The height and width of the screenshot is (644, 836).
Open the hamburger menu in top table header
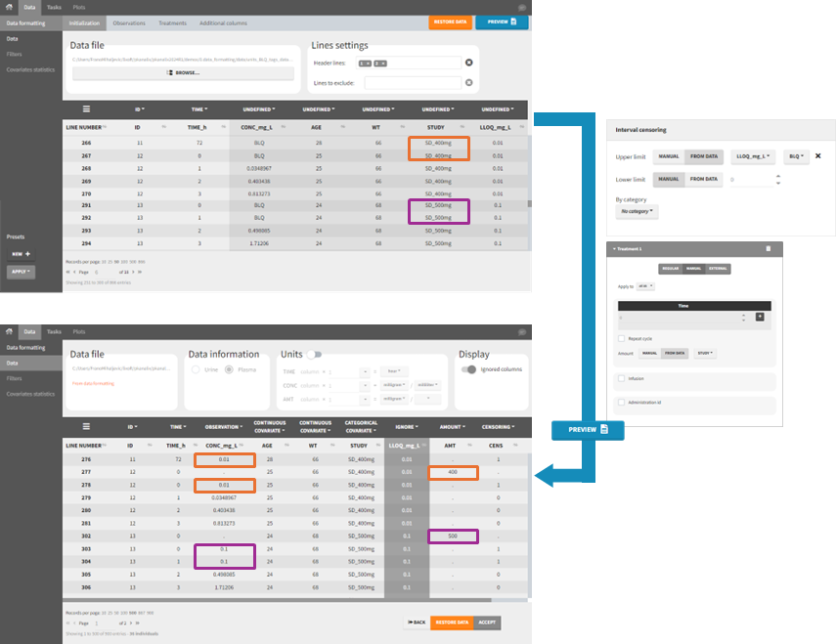86,109
